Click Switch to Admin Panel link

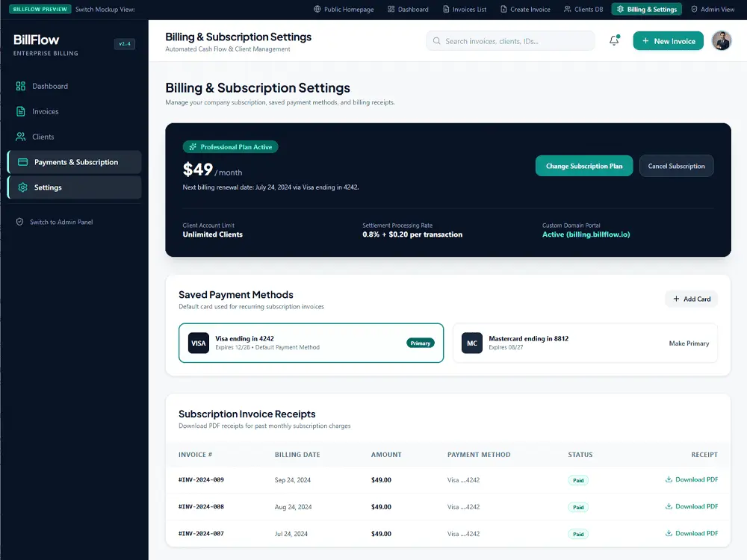point(55,222)
